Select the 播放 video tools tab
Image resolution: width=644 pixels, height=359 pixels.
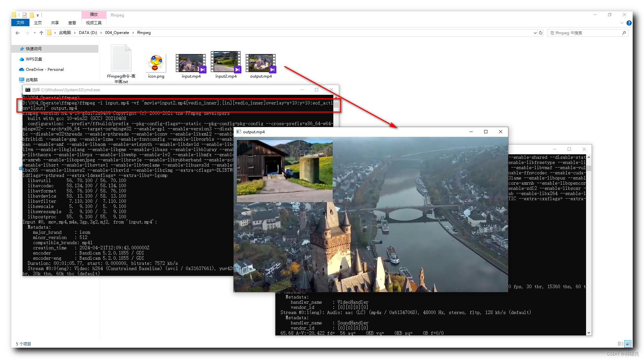pos(94,15)
